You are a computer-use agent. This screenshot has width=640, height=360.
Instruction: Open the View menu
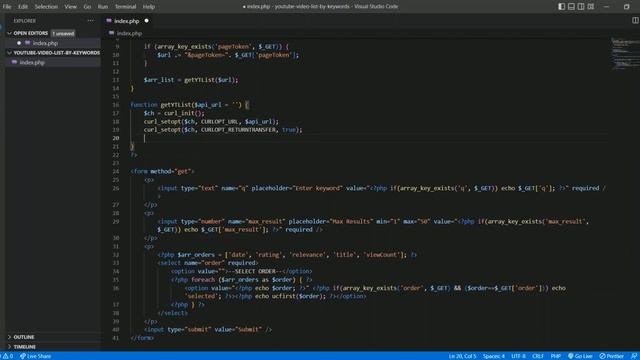pos(70,7)
